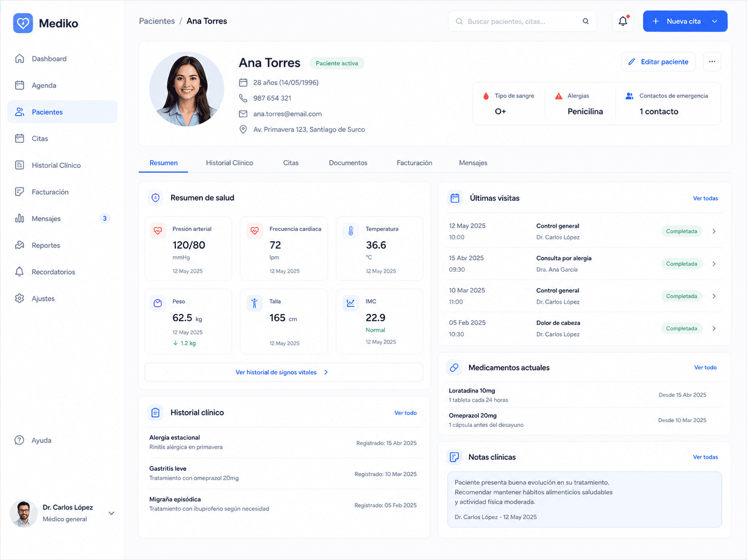Image resolution: width=747 pixels, height=560 pixels.
Task: Click the Ayuda question mark icon
Action: coord(20,440)
